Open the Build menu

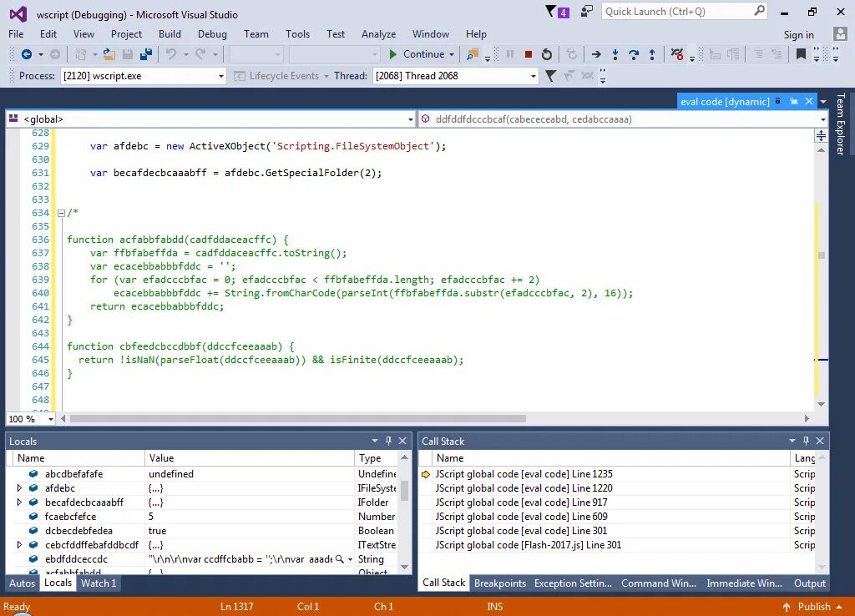[169, 33]
